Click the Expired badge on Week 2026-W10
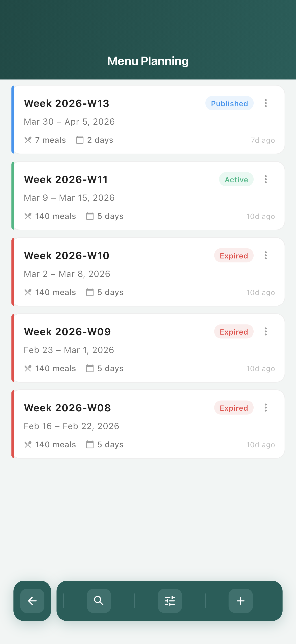The width and height of the screenshot is (296, 644). 234,256
